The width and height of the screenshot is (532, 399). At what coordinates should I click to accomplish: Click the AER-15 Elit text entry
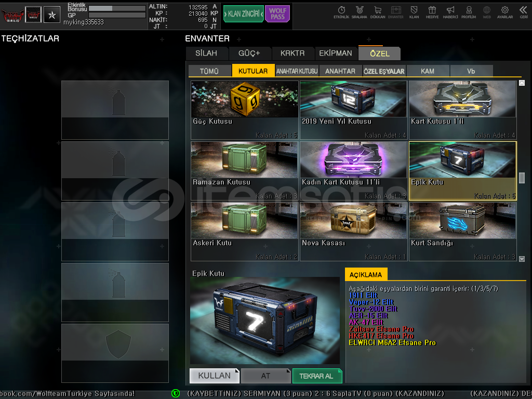pyautogui.click(x=369, y=316)
